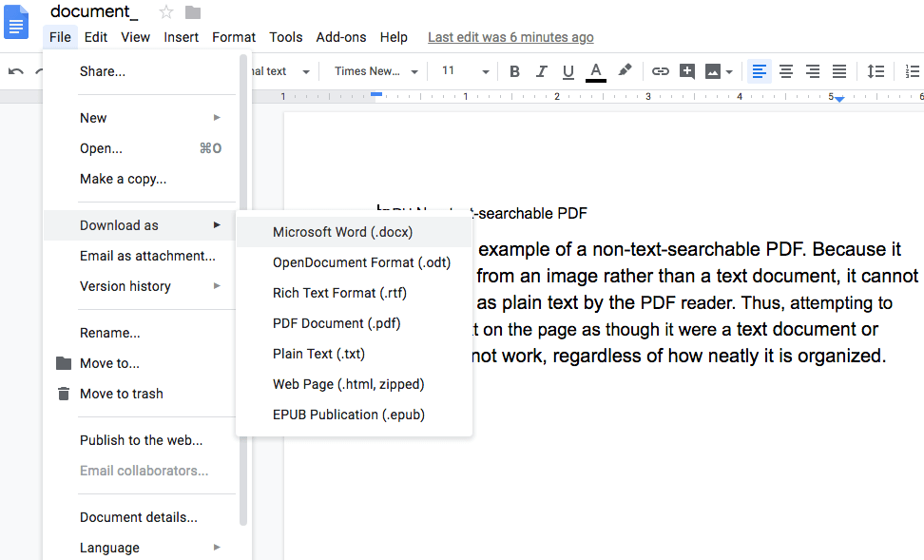Open the 'Last edit was 6 minutes ago' link

pos(510,37)
